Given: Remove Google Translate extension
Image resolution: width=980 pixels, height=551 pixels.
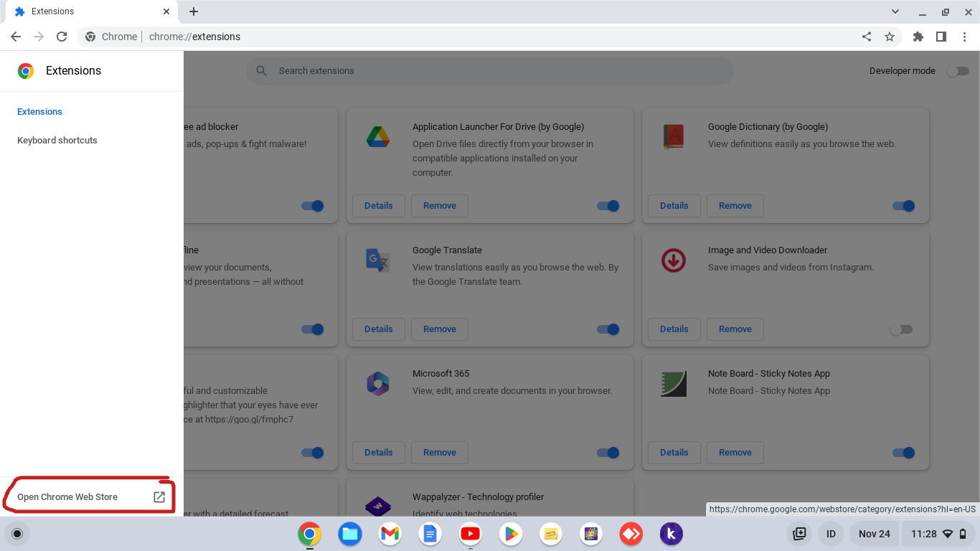Looking at the screenshot, I should coord(440,329).
